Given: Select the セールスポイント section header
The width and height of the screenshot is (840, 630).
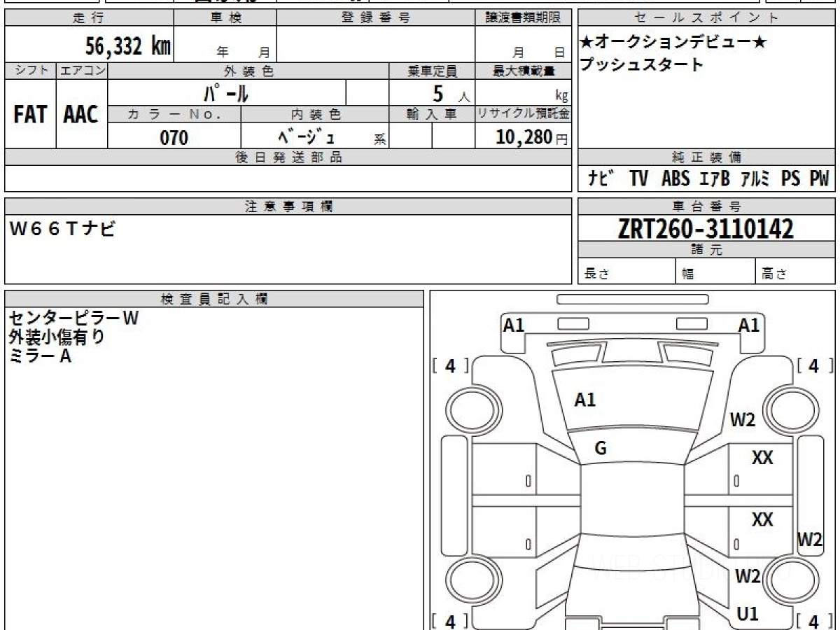Looking at the screenshot, I should pos(706,18).
